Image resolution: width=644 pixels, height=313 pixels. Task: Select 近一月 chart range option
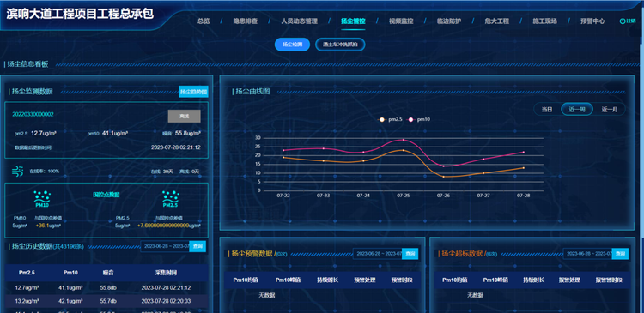(610, 110)
